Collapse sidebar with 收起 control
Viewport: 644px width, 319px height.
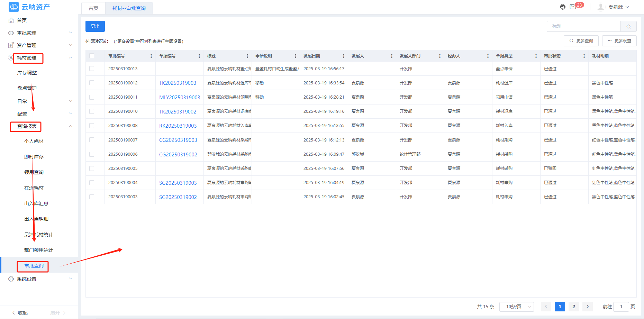[x=20, y=313]
